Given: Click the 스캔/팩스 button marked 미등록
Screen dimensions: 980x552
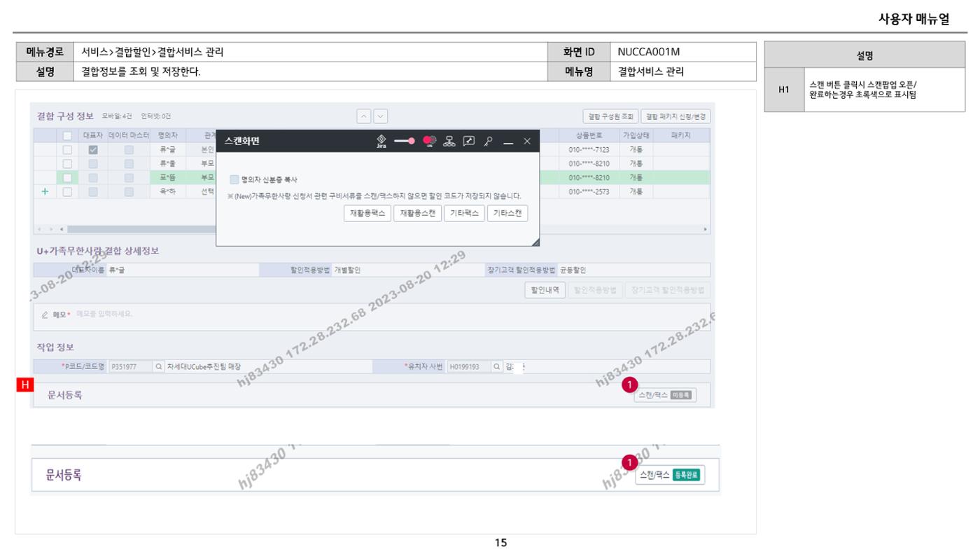Looking at the screenshot, I should point(665,395).
